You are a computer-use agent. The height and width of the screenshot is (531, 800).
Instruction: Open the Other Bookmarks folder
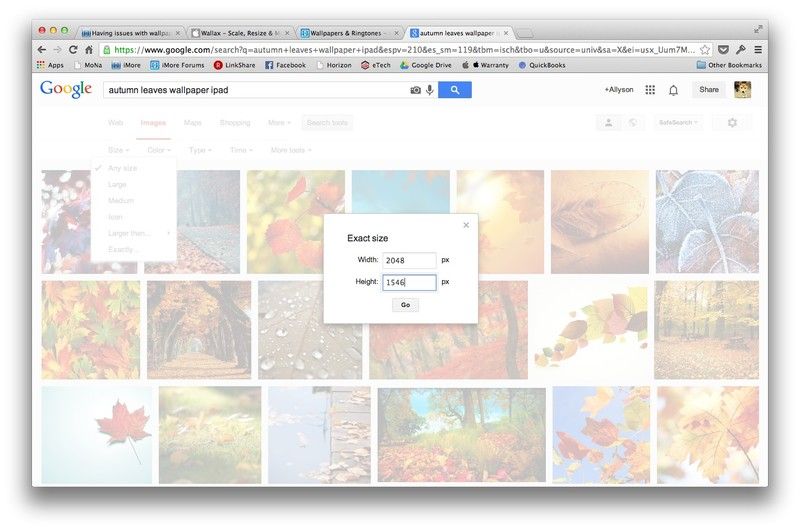click(x=729, y=65)
